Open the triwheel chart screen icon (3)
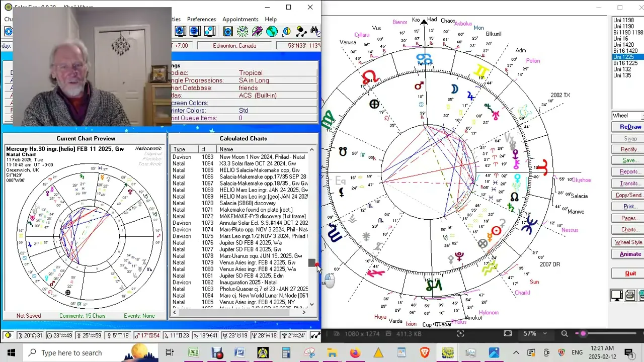Screen dimensions: 644x362 195,31
